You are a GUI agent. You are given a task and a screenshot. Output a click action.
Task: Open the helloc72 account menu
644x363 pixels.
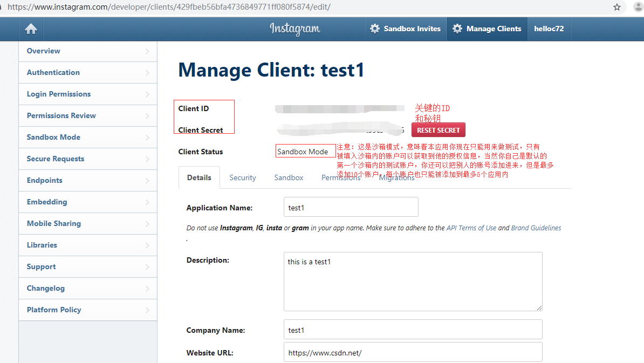click(549, 29)
